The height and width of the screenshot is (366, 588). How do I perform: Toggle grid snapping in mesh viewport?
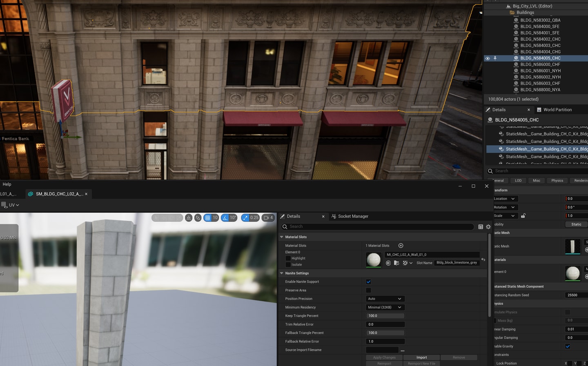[x=208, y=218]
